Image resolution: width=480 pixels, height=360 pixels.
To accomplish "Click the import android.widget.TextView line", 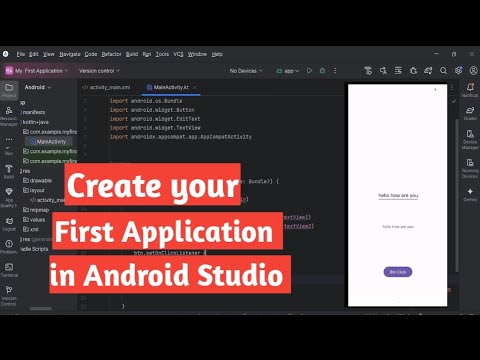I will (x=155, y=128).
